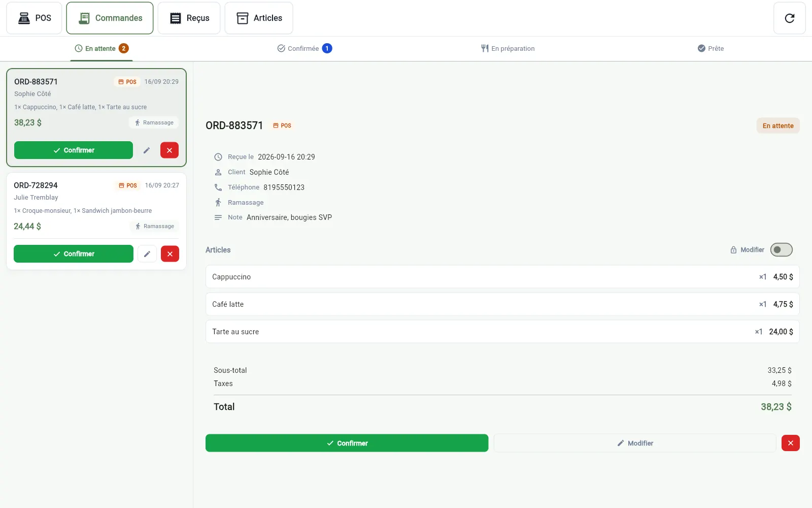Show the Prête orders
The image size is (812, 508).
click(x=710, y=49)
